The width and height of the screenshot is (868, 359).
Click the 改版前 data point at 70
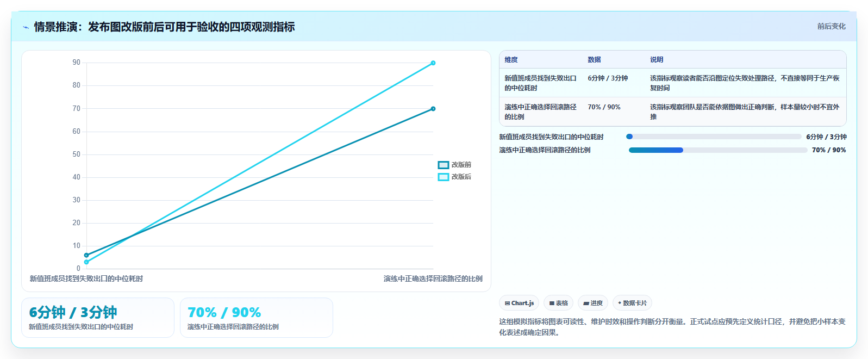pos(433,109)
